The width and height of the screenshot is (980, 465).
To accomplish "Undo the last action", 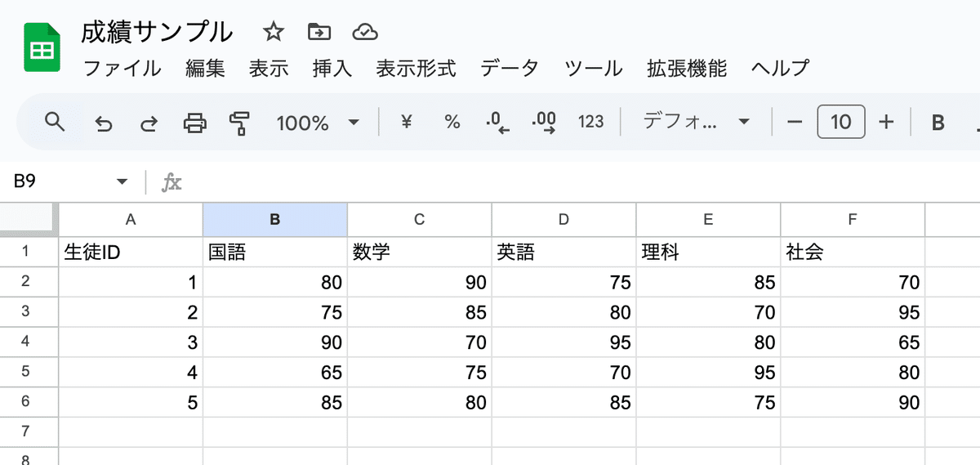I will click(104, 123).
